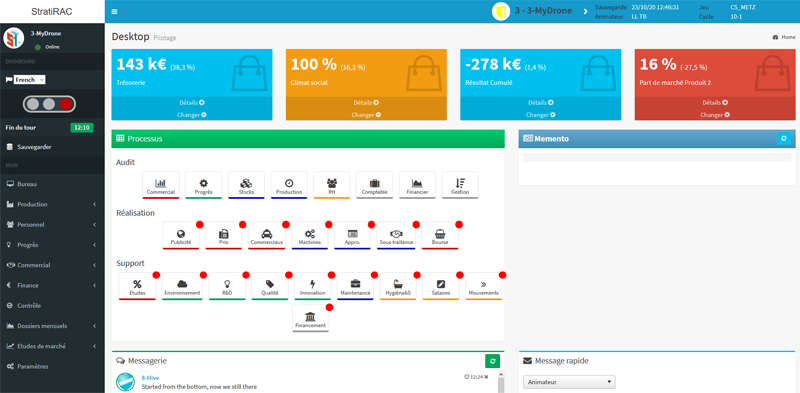Click Changer on Part de marché card
800x393 pixels.
pos(715,115)
